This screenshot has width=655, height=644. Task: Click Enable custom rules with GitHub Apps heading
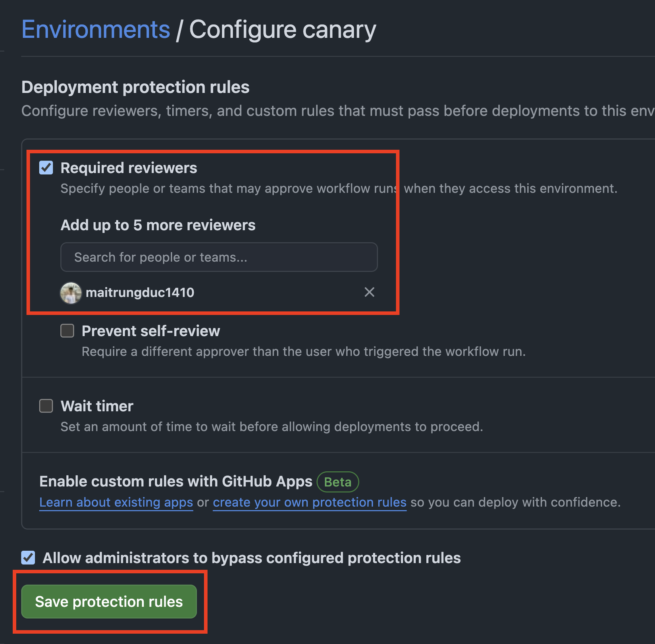coord(175,481)
